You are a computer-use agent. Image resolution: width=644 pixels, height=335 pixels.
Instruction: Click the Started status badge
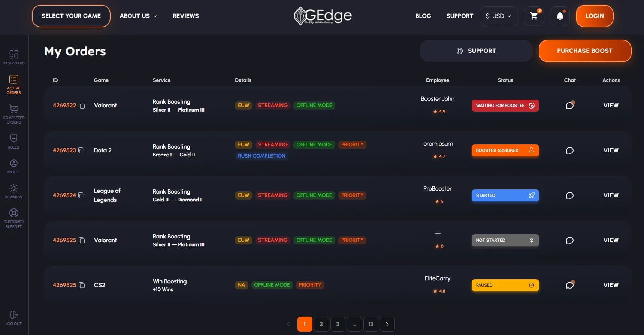coord(505,195)
